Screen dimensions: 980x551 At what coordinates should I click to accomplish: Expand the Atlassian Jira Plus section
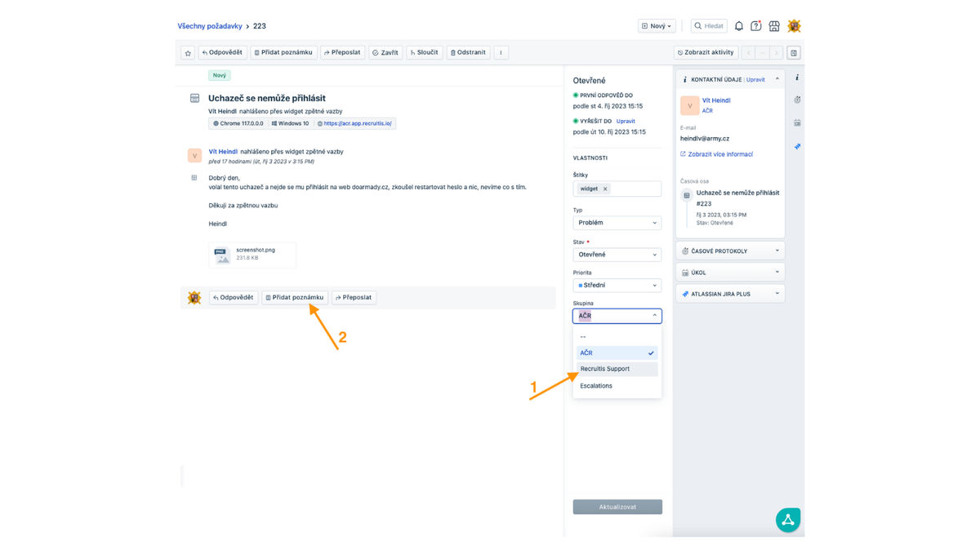[730, 294]
